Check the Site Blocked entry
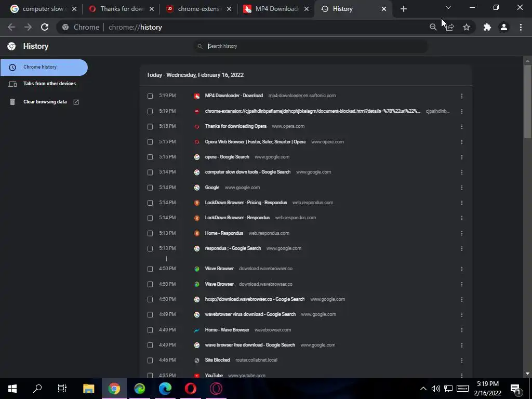Viewport: 532px width, 399px height. (x=150, y=361)
